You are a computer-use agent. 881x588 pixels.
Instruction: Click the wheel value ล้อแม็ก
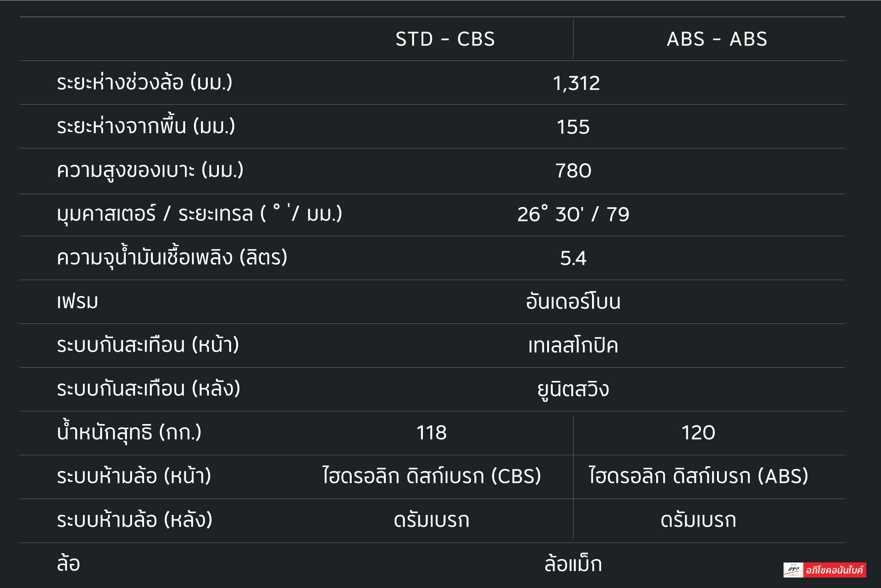(573, 564)
